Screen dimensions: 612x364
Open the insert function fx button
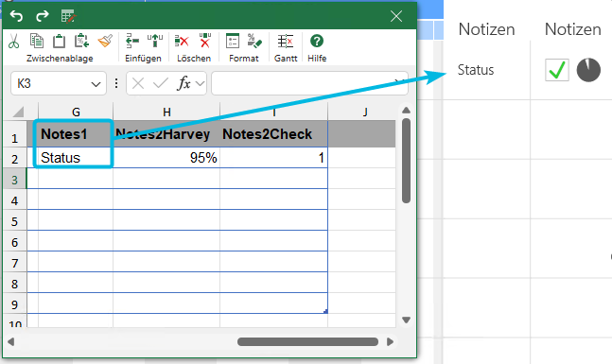(x=184, y=83)
